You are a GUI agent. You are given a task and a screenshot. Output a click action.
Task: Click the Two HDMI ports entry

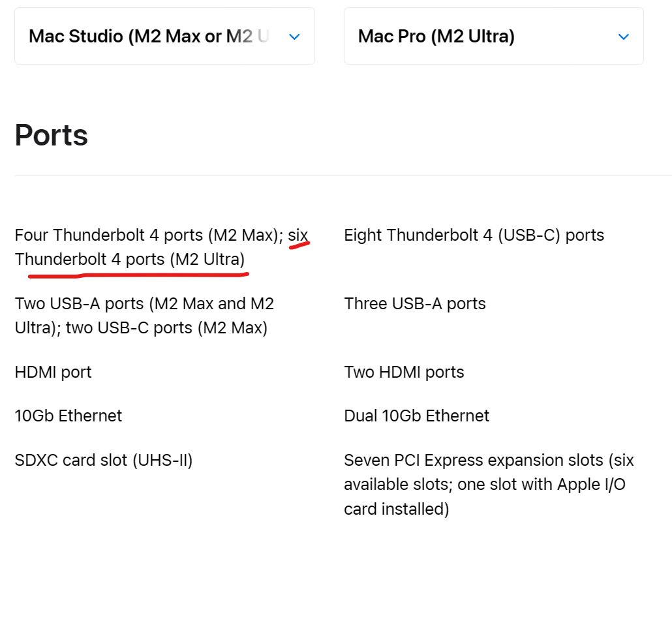(x=404, y=372)
